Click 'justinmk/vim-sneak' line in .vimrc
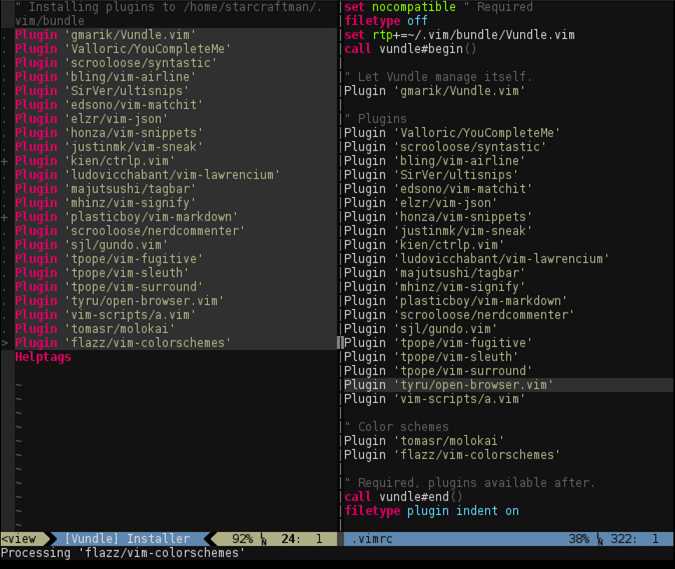The height and width of the screenshot is (569, 675). 438,231
